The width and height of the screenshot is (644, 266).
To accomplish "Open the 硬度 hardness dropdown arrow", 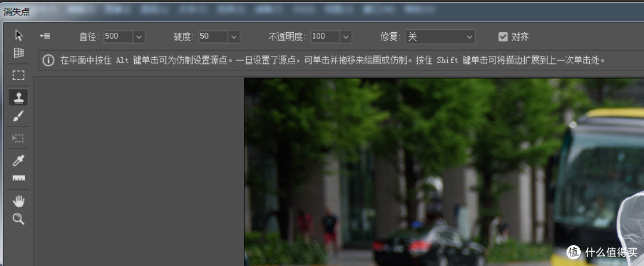I will click(x=234, y=36).
